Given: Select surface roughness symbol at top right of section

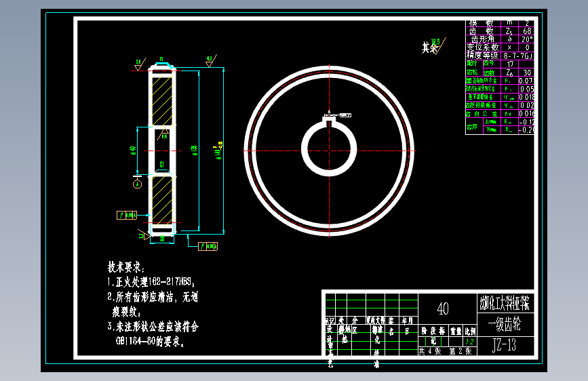Looking at the screenshot, I should click(x=210, y=61).
